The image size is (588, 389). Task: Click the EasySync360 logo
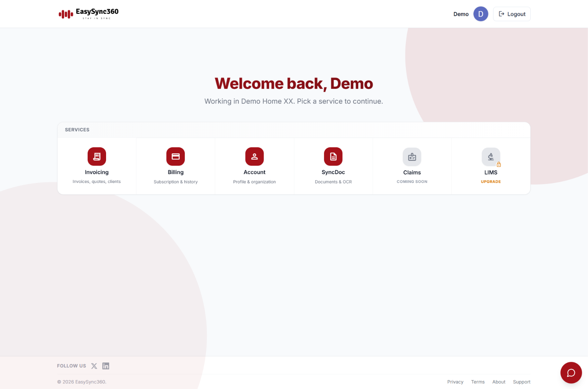coord(88,14)
